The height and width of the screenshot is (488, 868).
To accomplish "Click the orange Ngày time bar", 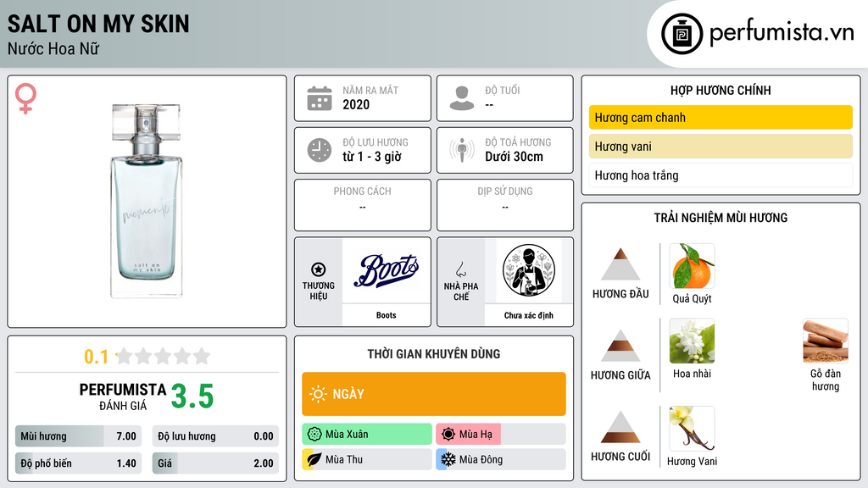I will tap(434, 394).
